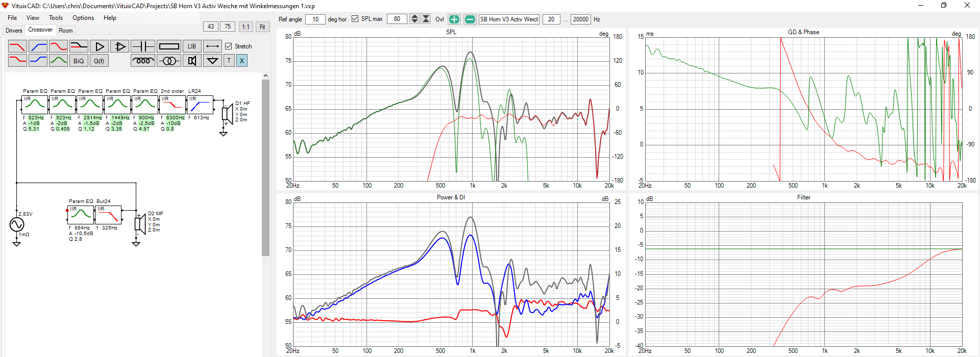The image size is (980, 357).
Task: Open the Tools menu
Action: pos(56,18)
